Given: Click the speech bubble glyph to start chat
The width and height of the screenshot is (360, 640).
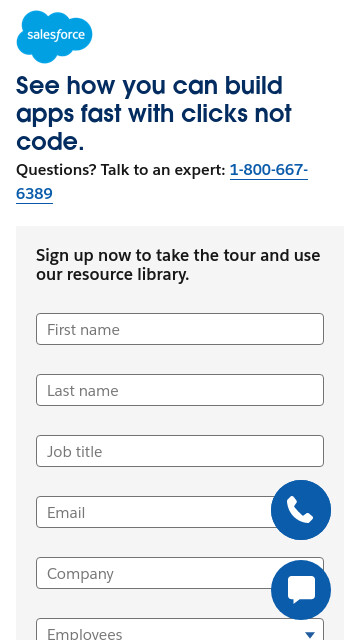Looking at the screenshot, I should (x=301, y=590).
